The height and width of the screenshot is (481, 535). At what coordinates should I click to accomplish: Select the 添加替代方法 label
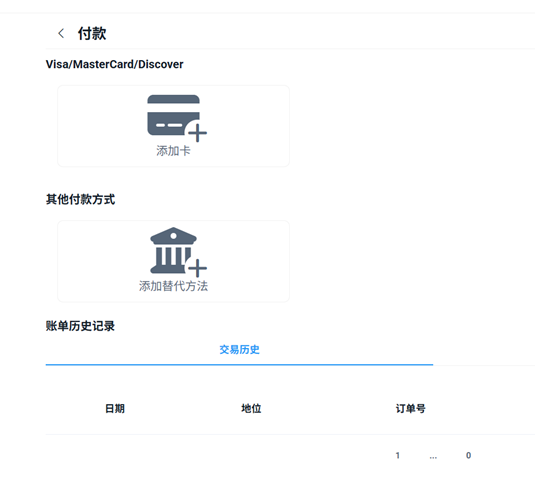(173, 286)
